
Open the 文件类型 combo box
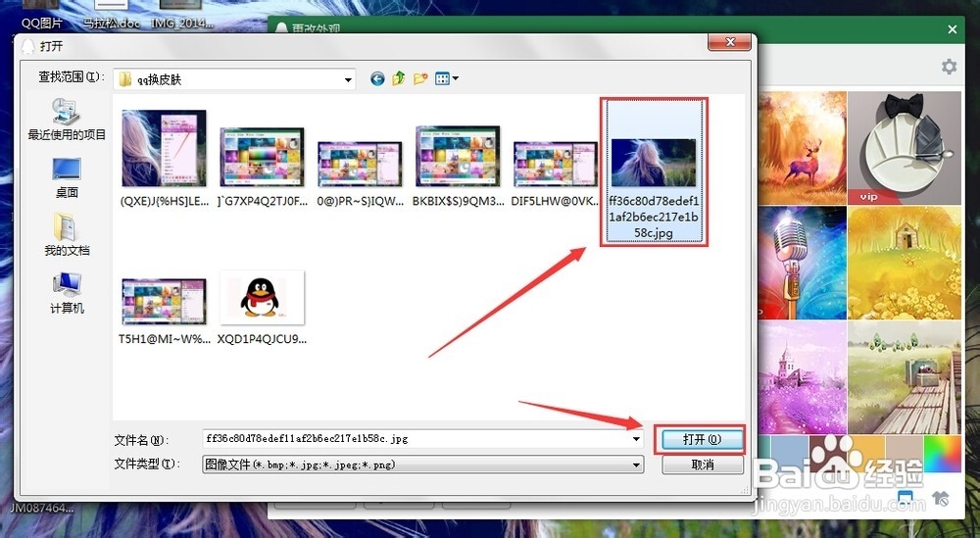pos(422,465)
